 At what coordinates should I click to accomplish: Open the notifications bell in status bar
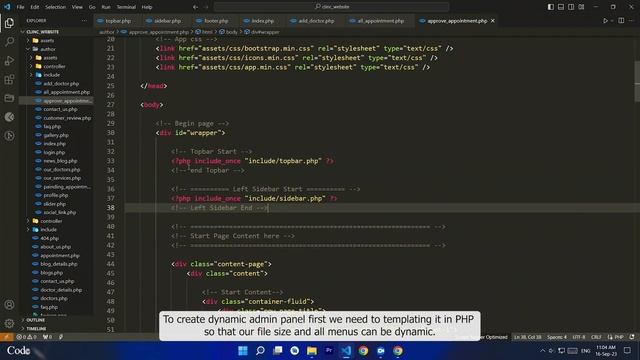[632, 337]
